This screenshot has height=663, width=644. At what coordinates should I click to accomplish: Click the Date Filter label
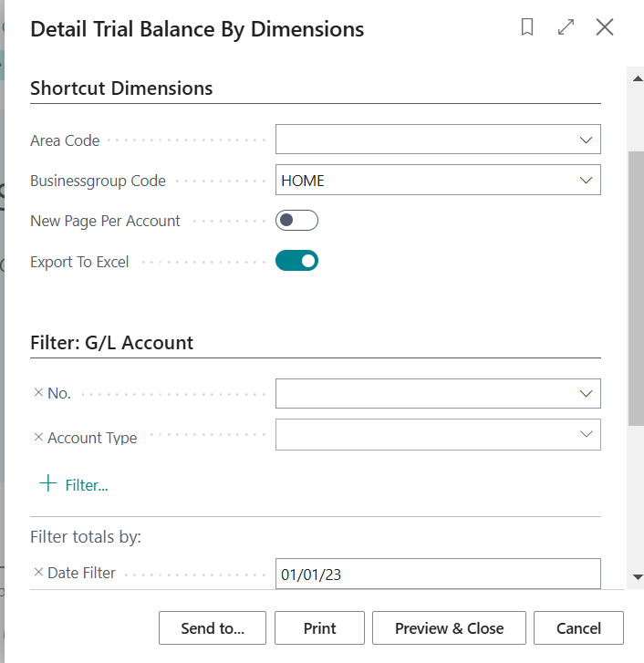pos(81,573)
